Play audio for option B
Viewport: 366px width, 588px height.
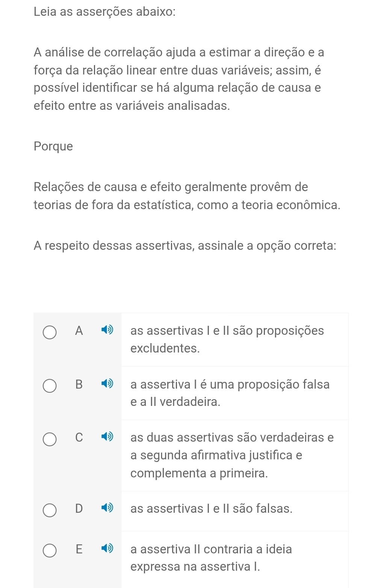[107, 384]
